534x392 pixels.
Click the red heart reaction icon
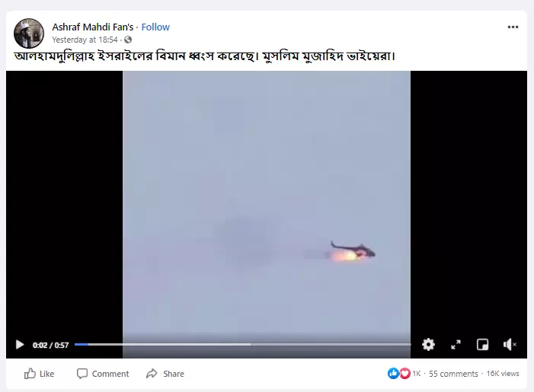(x=404, y=373)
